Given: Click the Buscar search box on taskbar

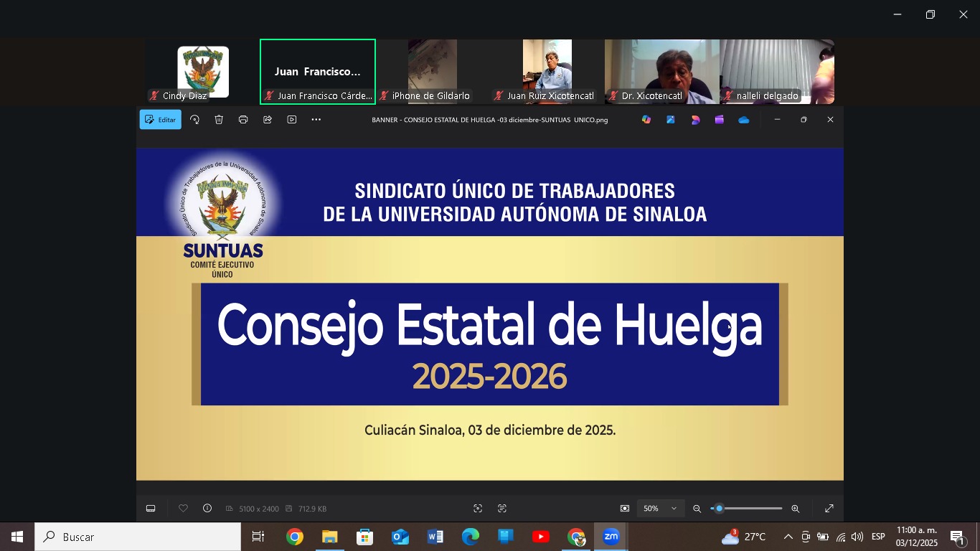Looking at the screenshot, I should (x=138, y=537).
